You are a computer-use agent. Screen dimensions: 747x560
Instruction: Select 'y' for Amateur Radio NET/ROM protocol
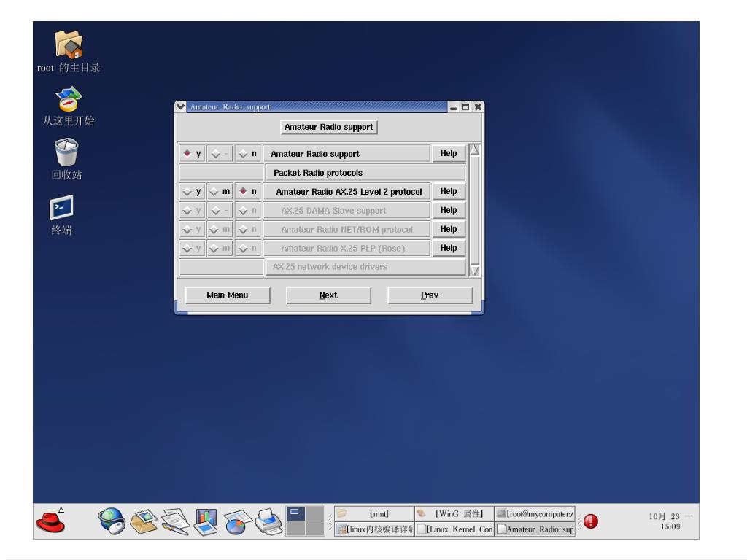193,229
